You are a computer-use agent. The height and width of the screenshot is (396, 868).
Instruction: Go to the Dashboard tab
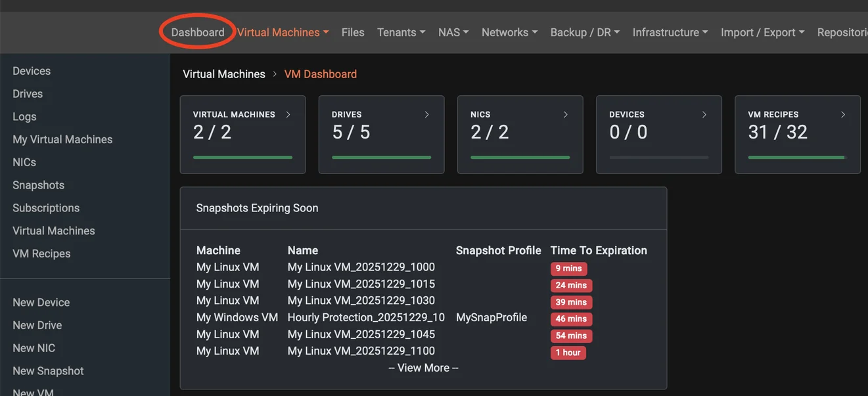pos(198,32)
